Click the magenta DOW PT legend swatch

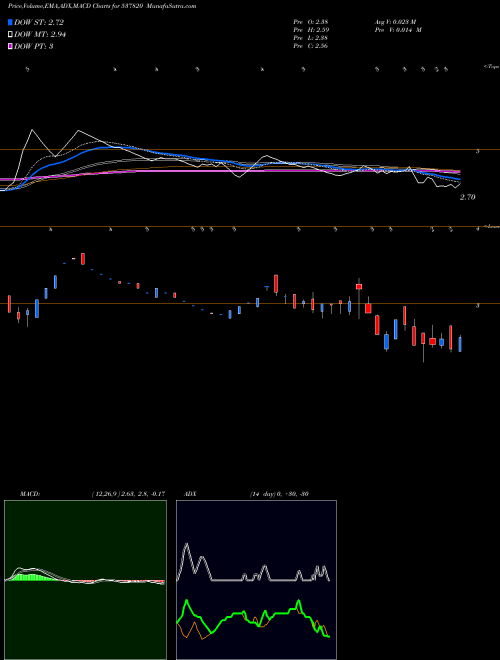(10, 46)
